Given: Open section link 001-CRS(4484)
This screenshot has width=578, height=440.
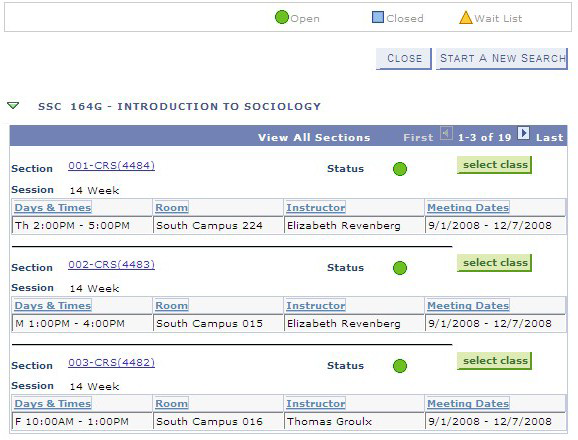Looking at the screenshot, I should click(111, 166).
